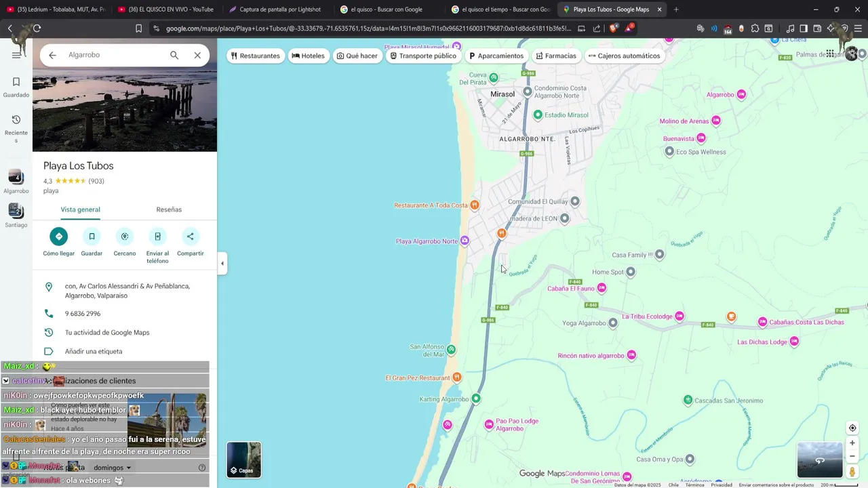Click the Farmacias chip
Viewport: 868px width, 488px height.
click(556, 56)
